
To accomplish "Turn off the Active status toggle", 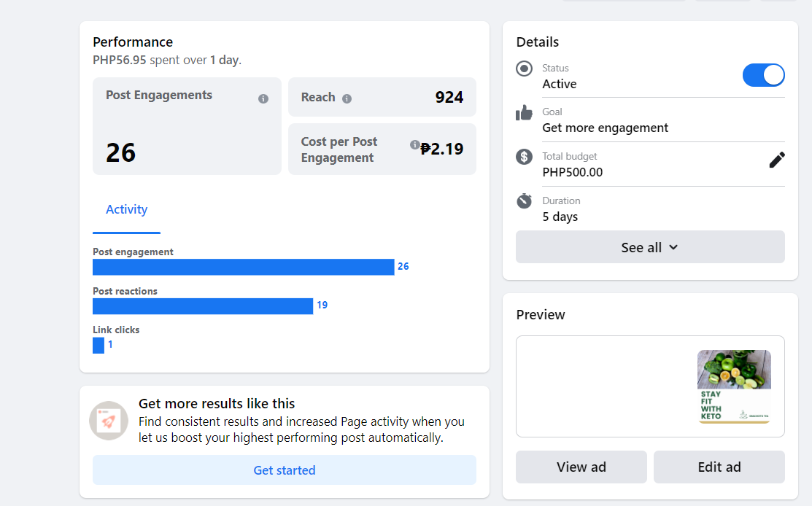I will click(x=763, y=75).
